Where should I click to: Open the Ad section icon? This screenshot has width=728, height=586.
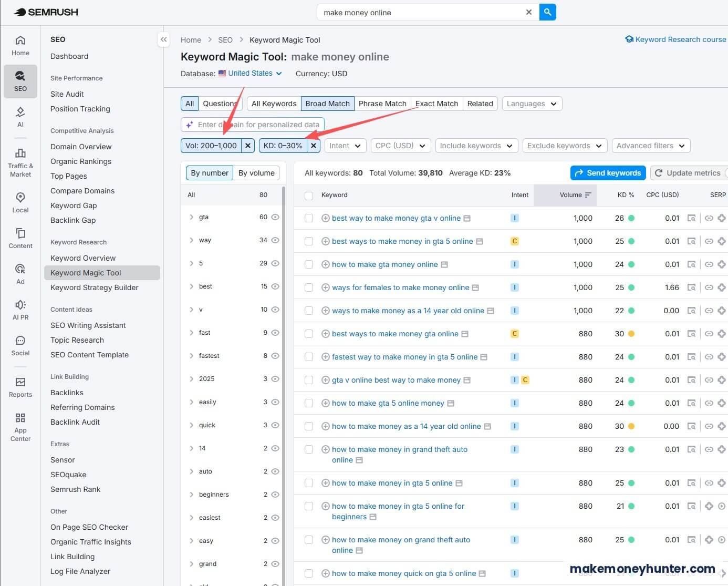20,269
